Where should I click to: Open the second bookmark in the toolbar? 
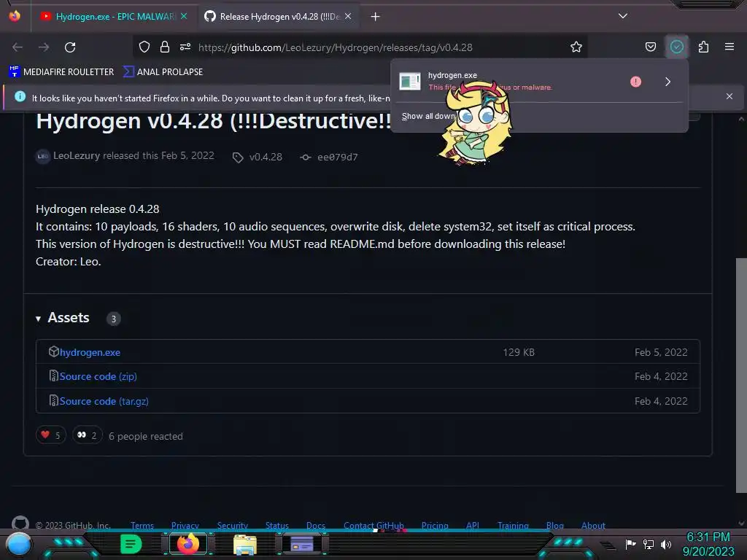pos(163,72)
